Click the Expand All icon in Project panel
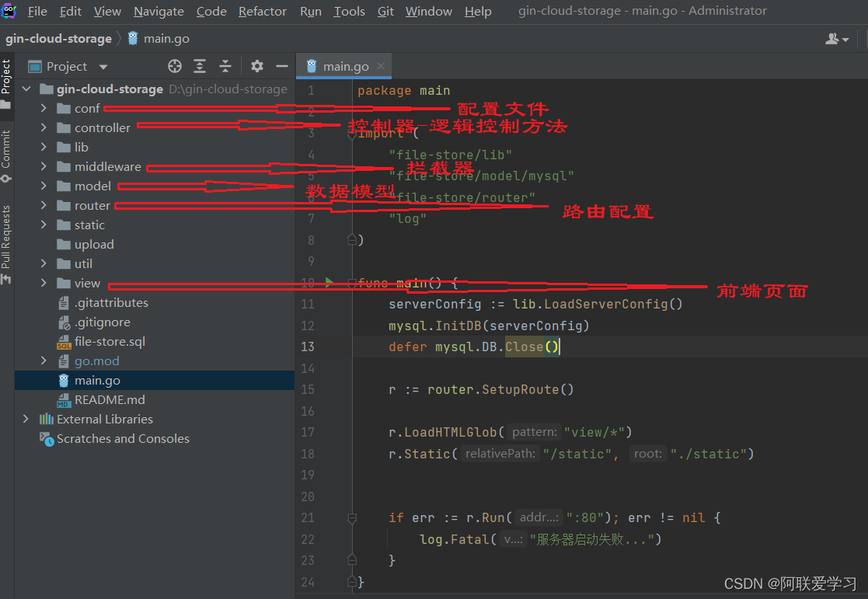The width and height of the screenshot is (868, 599). pos(200,67)
